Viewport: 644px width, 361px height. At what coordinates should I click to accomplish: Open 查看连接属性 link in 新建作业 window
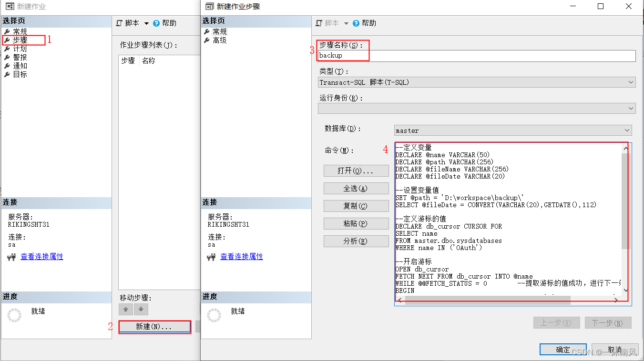42,256
